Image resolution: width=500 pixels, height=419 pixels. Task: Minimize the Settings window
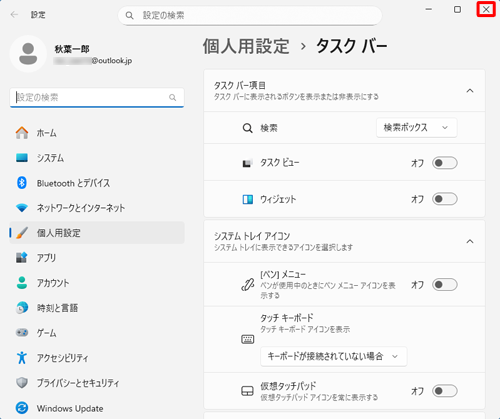click(429, 9)
